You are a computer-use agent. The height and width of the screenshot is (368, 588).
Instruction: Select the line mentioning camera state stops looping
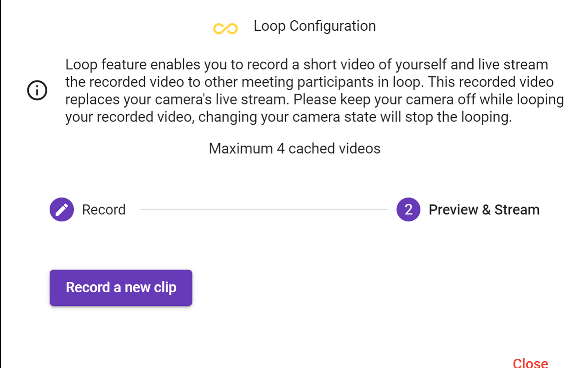(x=288, y=117)
